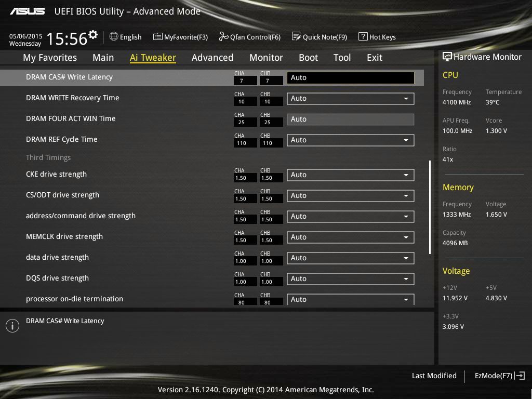Click the ASUS logo
Image resolution: width=532 pixels, height=399 pixels.
point(27,11)
